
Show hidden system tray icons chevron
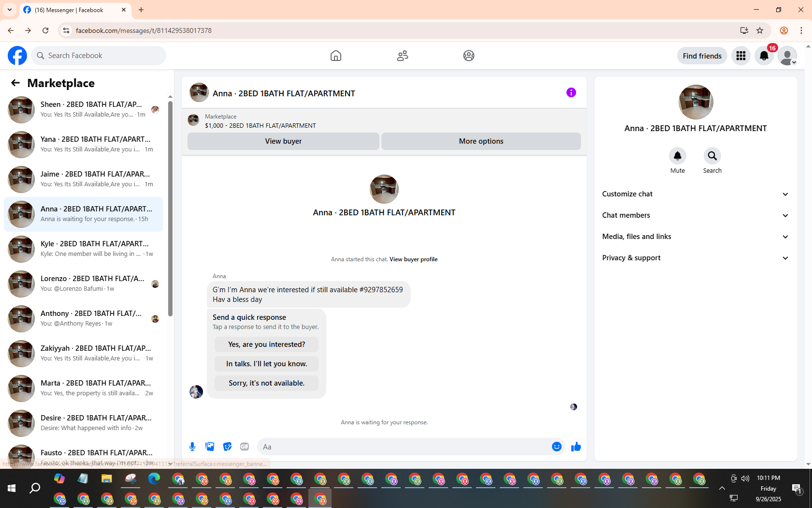coord(722,488)
